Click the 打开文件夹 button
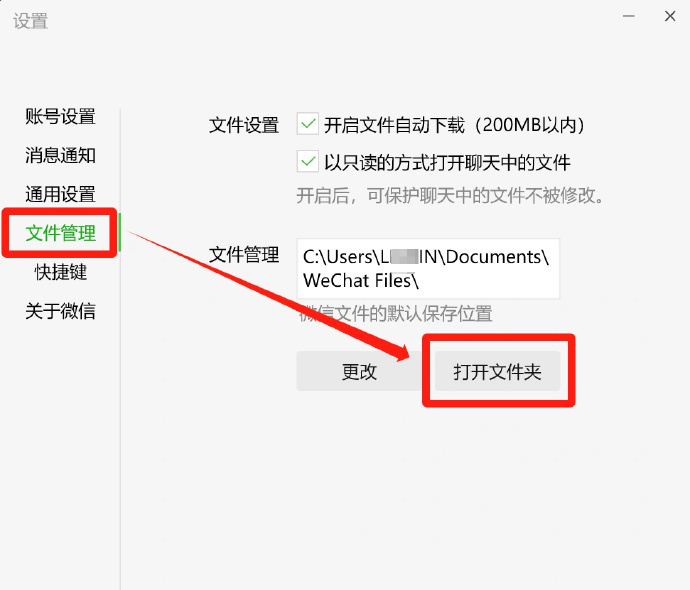 point(497,371)
